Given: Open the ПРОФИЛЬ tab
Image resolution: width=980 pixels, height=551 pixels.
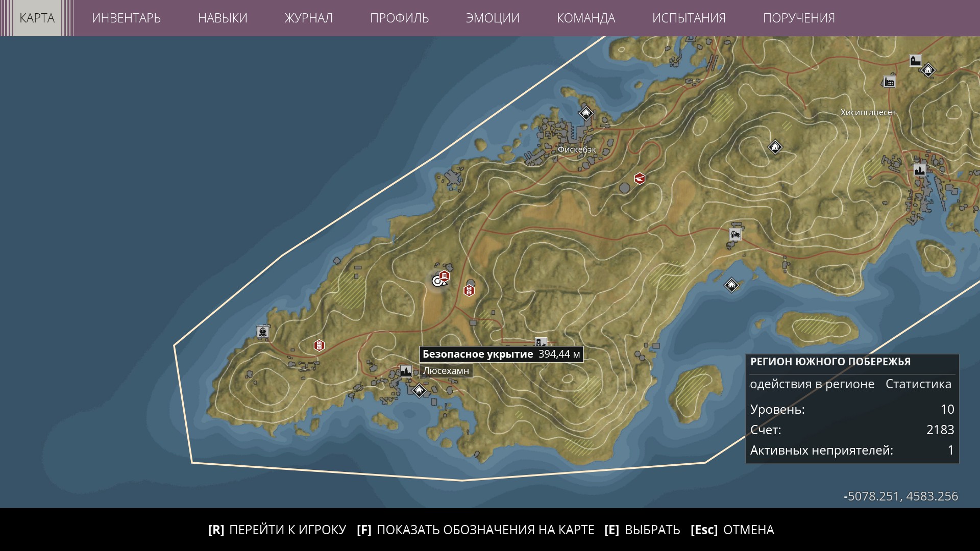Looking at the screenshot, I should pos(400,18).
